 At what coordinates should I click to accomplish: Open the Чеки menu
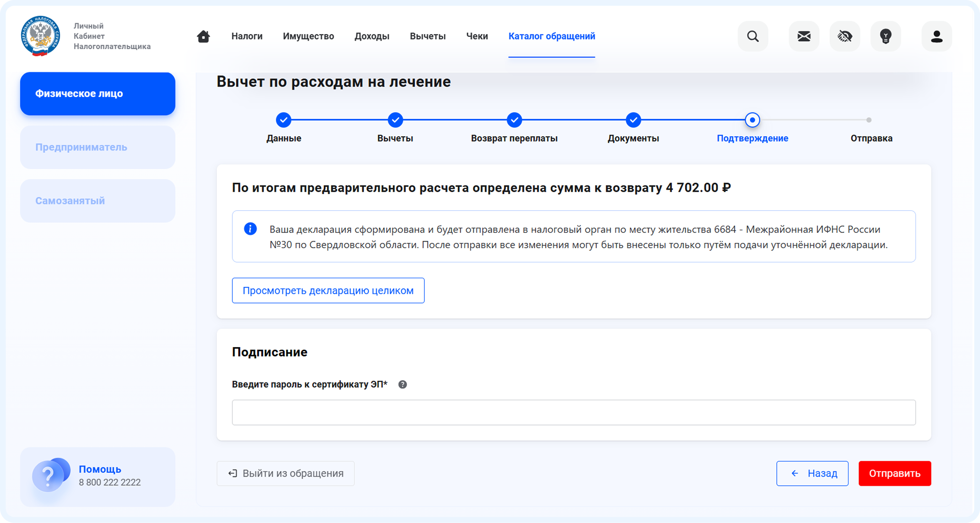(x=477, y=36)
